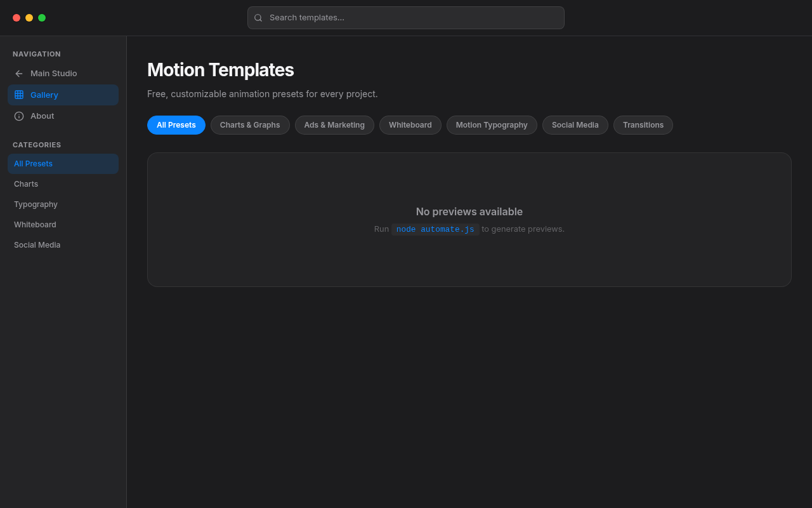This screenshot has height=508, width=812.
Task: Filter by Charts & Graphs
Action: point(250,125)
